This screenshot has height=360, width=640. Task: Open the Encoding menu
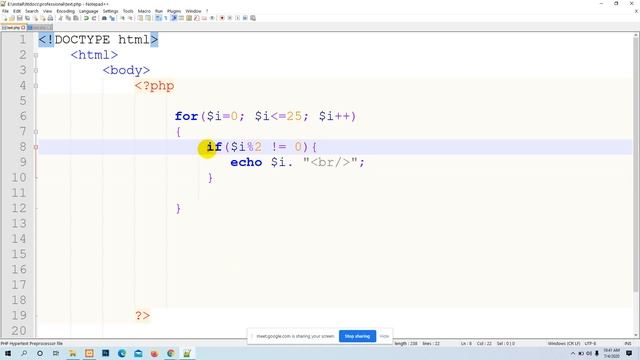pyautogui.click(x=66, y=11)
